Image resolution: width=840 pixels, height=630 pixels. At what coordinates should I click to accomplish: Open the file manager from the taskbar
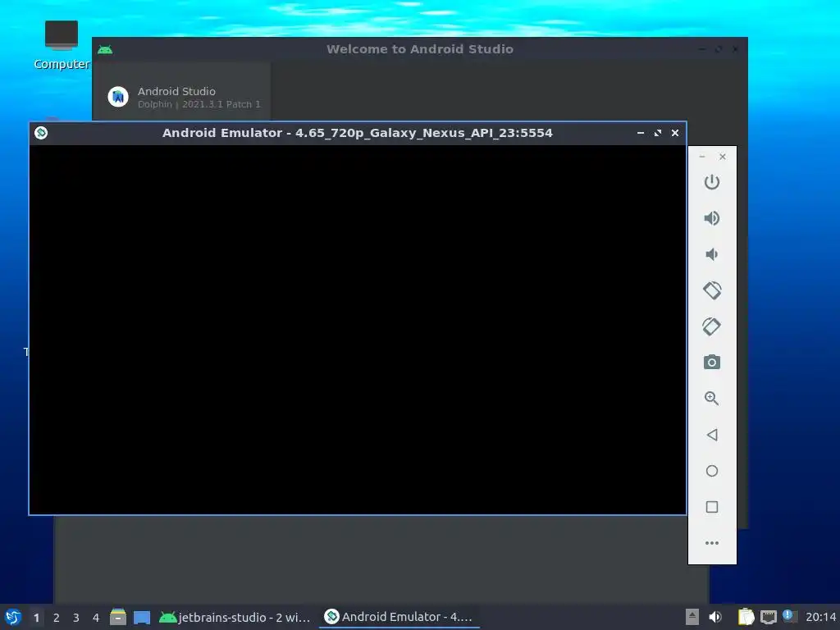coord(118,617)
